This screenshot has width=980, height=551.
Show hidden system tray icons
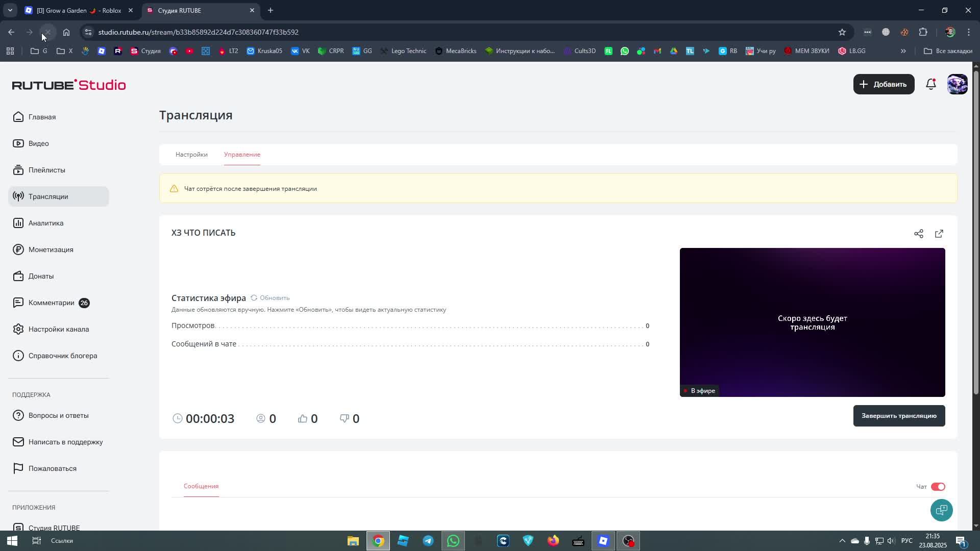(x=842, y=541)
